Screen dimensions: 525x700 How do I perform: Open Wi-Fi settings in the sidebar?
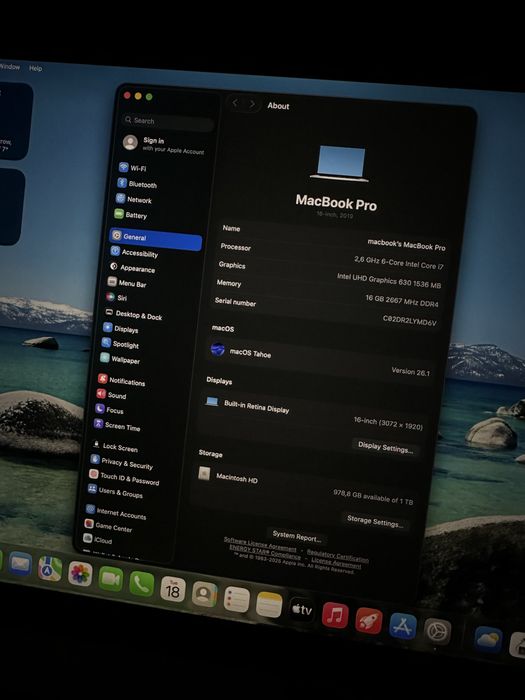133,168
